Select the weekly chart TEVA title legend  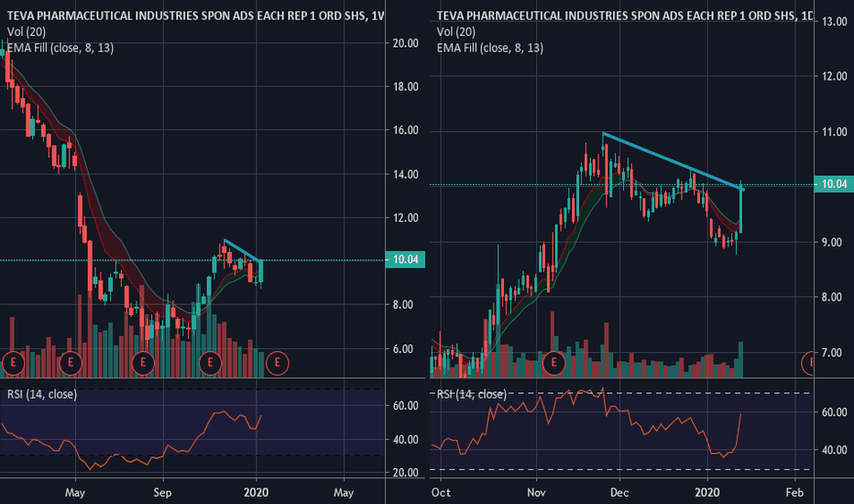click(x=195, y=16)
